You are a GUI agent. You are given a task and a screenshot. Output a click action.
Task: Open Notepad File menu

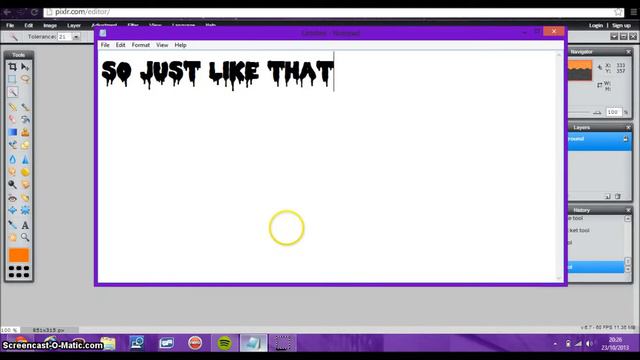click(105, 45)
